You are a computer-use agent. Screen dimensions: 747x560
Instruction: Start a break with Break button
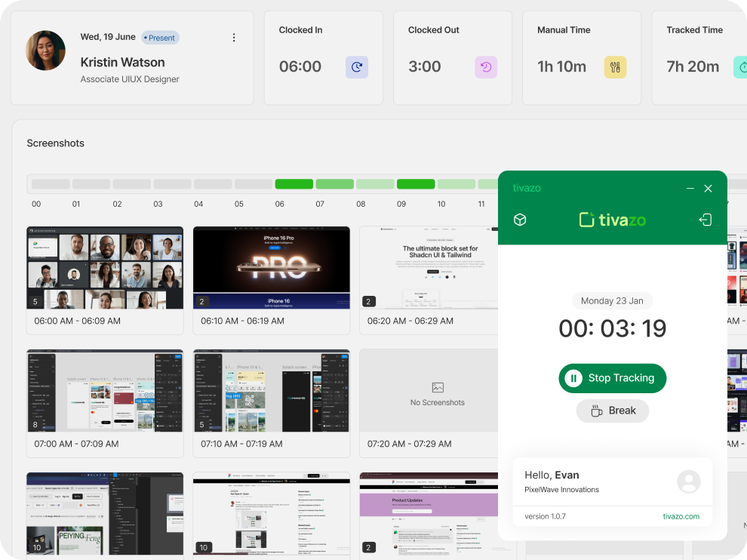tap(612, 411)
